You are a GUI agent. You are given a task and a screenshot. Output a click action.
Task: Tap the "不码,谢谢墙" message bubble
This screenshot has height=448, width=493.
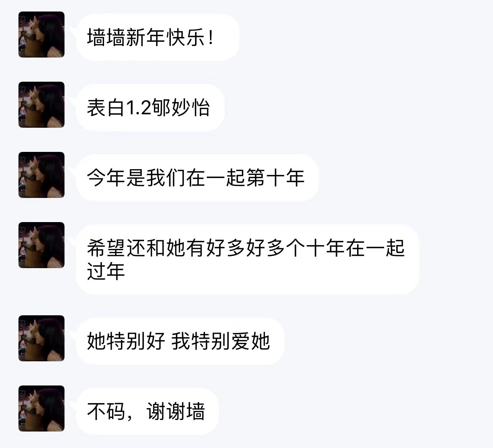tap(147, 411)
